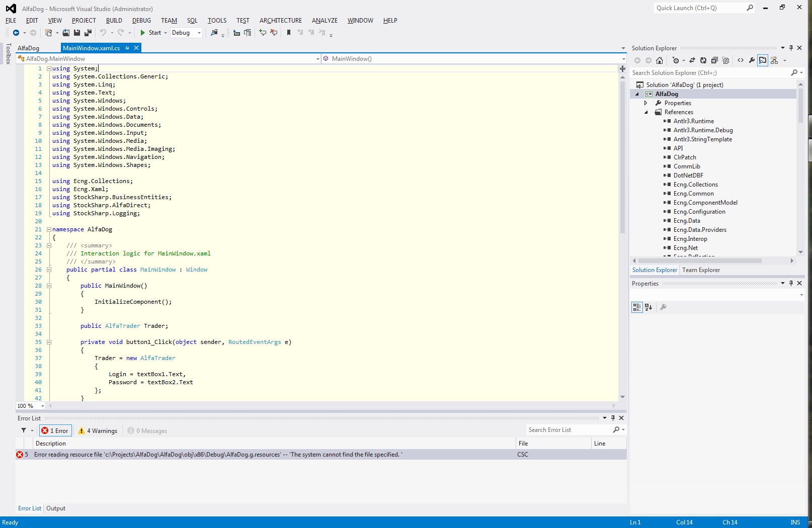The width and height of the screenshot is (812, 528).
Task: Open the Start button dropdown arrow
Action: [166, 33]
